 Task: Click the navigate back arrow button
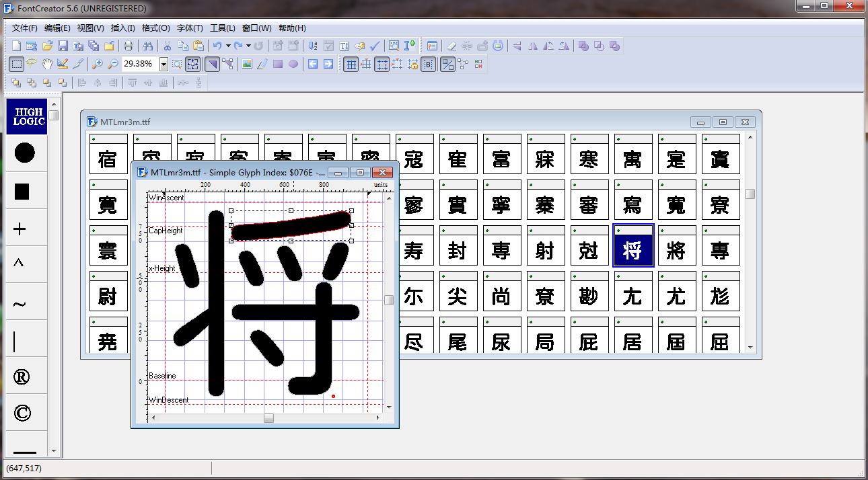tap(312, 64)
